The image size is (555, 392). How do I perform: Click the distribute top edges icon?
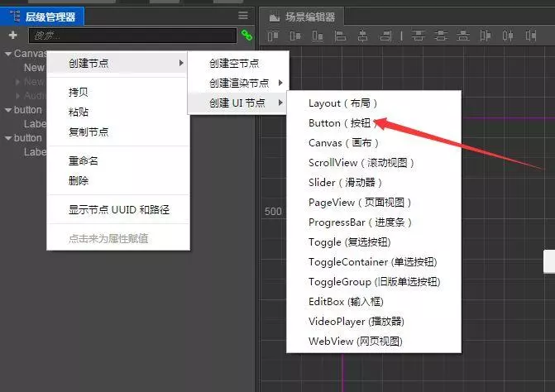click(x=418, y=36)
